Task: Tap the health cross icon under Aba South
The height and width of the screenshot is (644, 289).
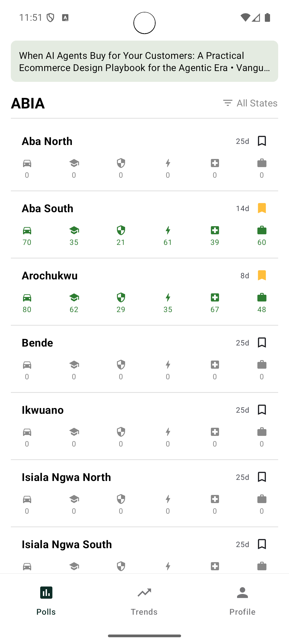Action: pos(215,230)
